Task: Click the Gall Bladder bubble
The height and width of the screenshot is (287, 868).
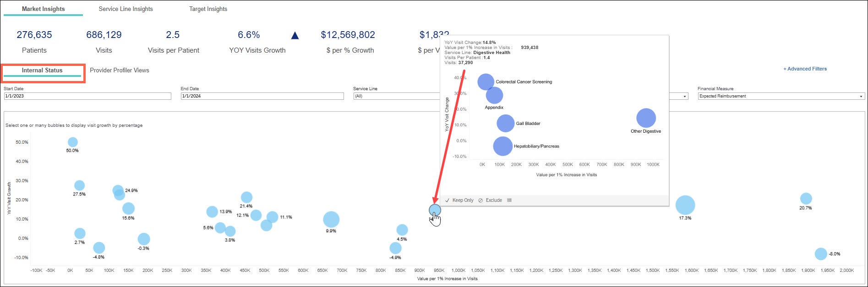Action: [x=505, y=123]
